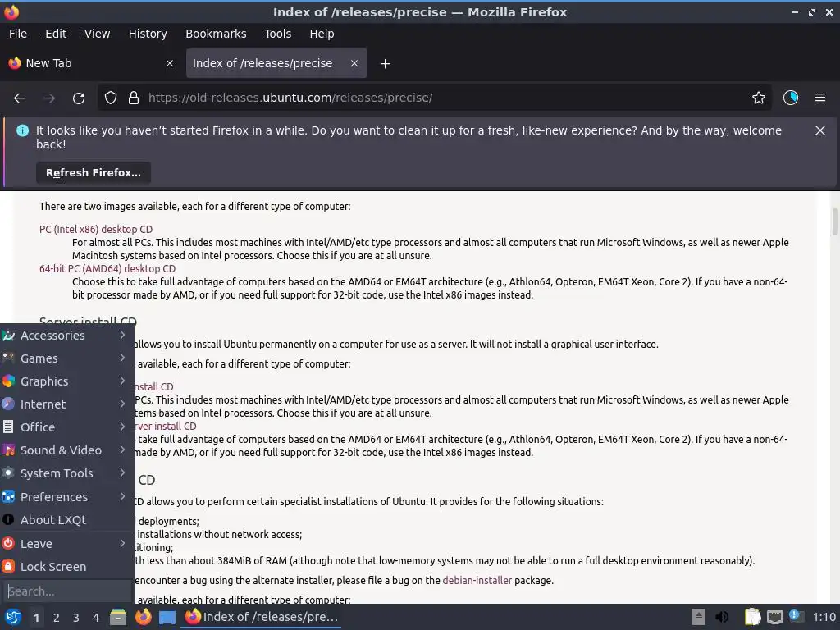Expand the Games submenu arrow
This screenshot has width=840, height=630.
tap(123, 358)
